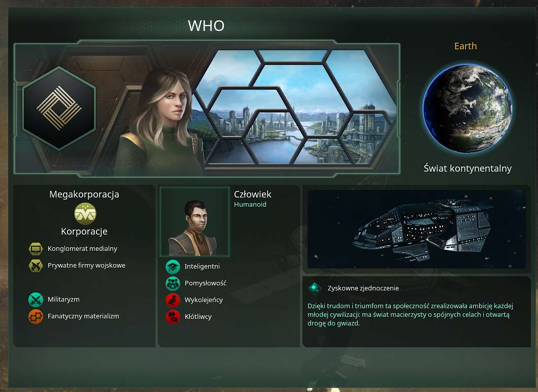Click the city view background image
Image resolution: width=538 pixels, height=392 pixels.
[295, 107]
